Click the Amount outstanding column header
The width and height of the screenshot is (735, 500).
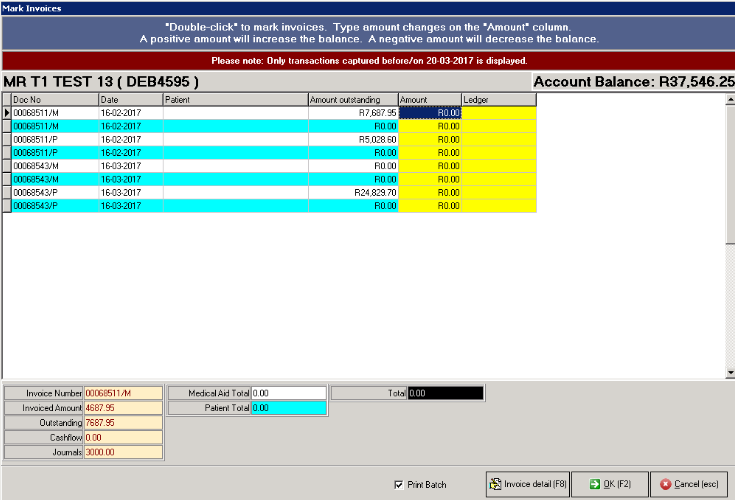point(352,100)
